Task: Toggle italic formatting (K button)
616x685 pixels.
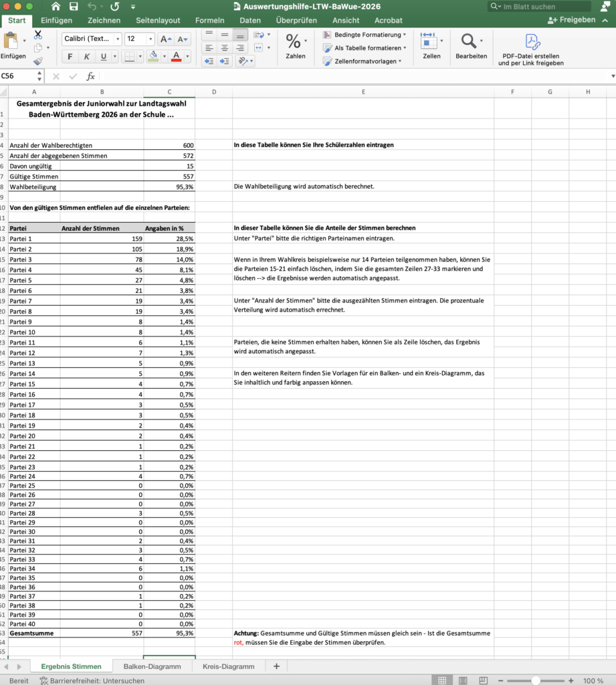Action: coord(86,56)
